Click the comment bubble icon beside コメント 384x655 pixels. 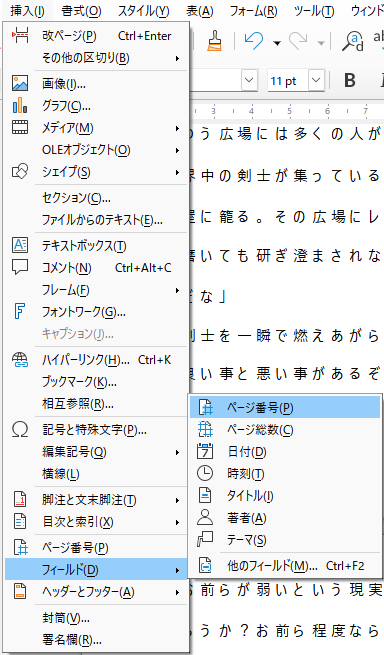coord(20,267)
